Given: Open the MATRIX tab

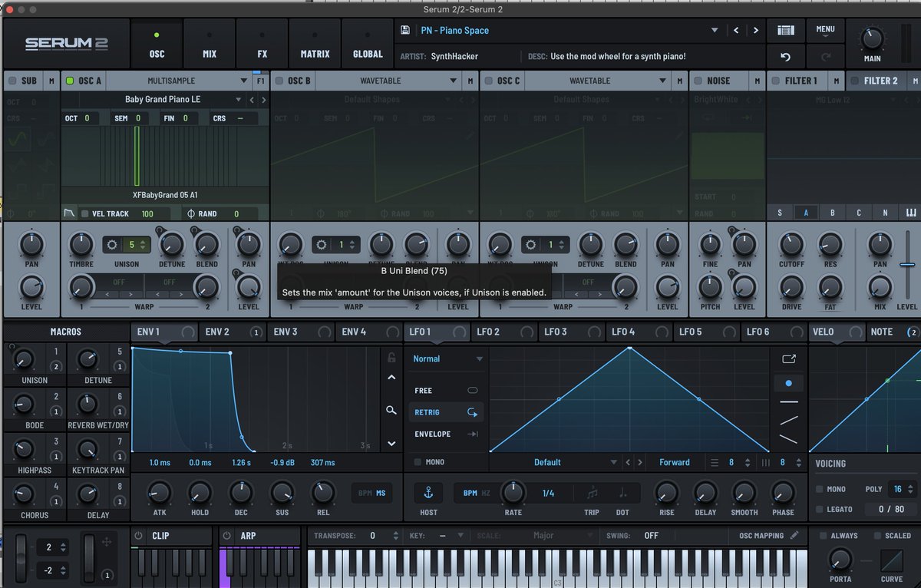Looking at the screenshot, I should tap(315, 44).
